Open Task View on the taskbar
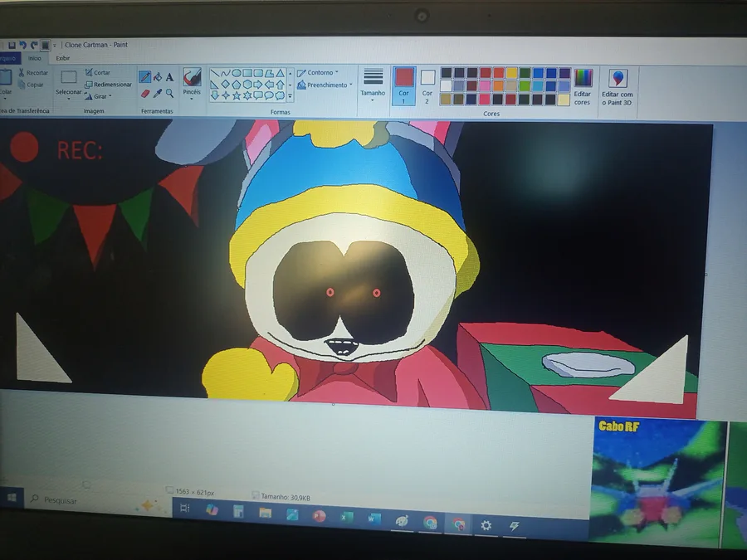This screenshot has width=747, height=560. pos(185,509)
